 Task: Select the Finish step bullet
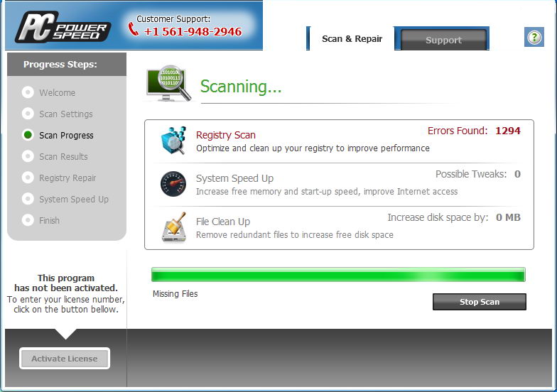click(x=28, y=220)
